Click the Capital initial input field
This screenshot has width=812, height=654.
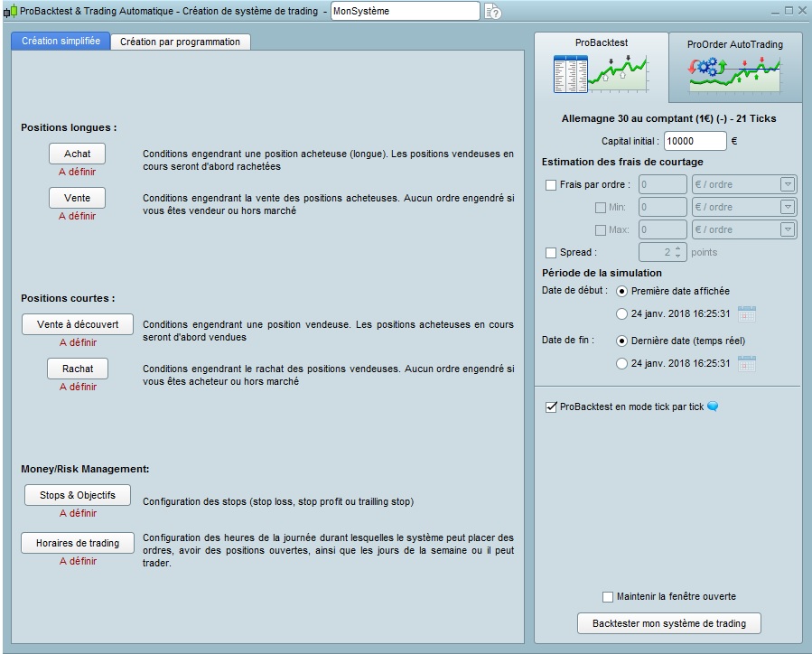click(695, 141)
